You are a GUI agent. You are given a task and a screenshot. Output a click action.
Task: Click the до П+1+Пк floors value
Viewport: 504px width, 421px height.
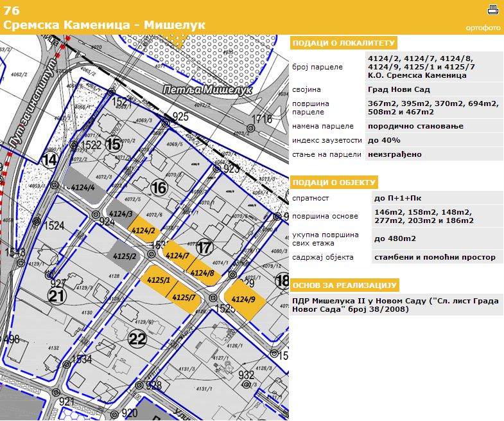point(397,198)
